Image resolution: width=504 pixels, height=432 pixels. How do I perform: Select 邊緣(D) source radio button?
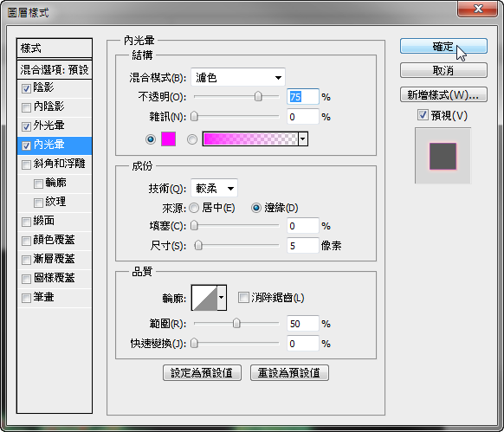click(x=256, y=208)
